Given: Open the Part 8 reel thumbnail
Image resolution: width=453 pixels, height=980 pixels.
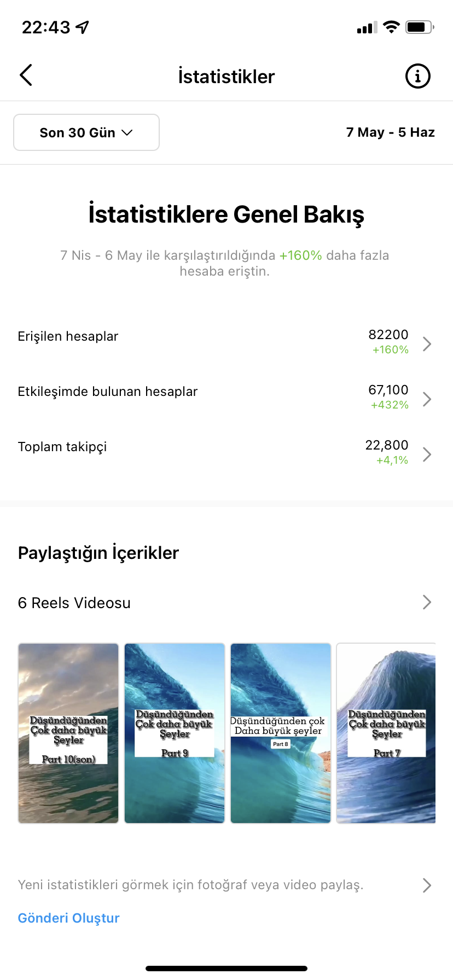Looking at the screenshot, I should click(x=281, y=733).
